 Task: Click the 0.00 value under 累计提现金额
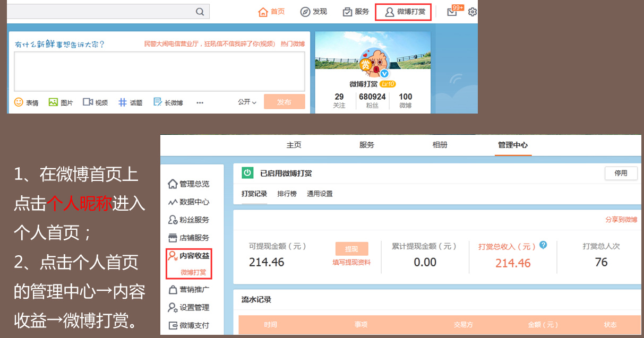[x=425, y=262]
